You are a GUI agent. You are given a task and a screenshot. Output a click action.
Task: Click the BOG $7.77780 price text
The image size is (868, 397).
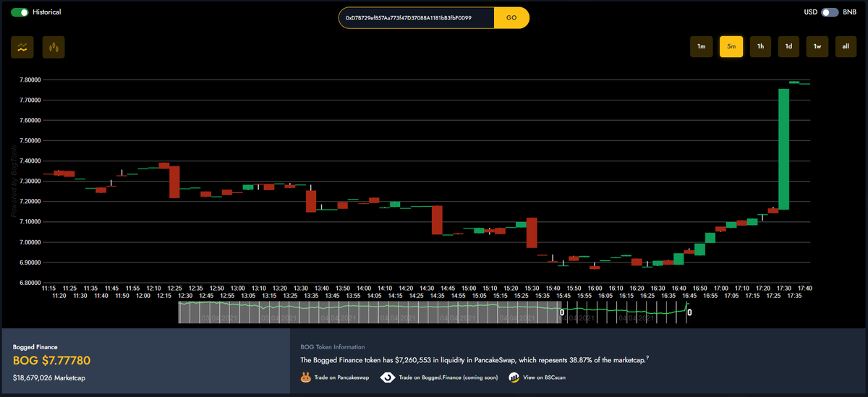51,361
